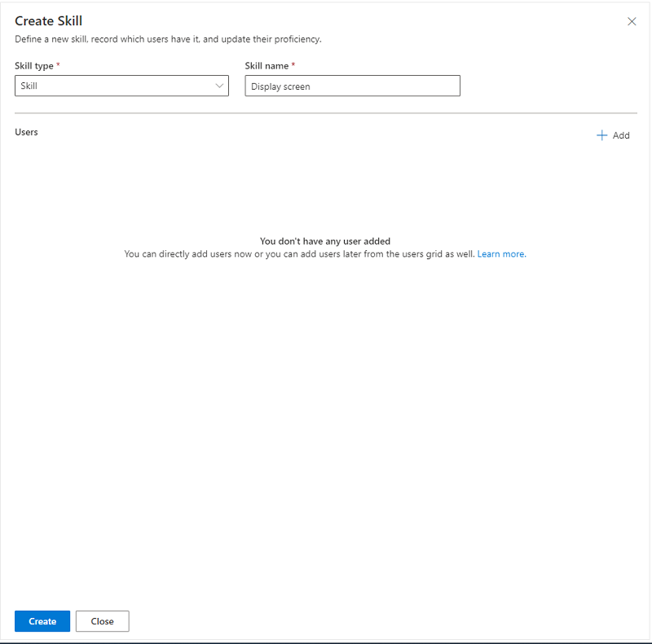Click the Close button at the bottom

click(102, 620)
